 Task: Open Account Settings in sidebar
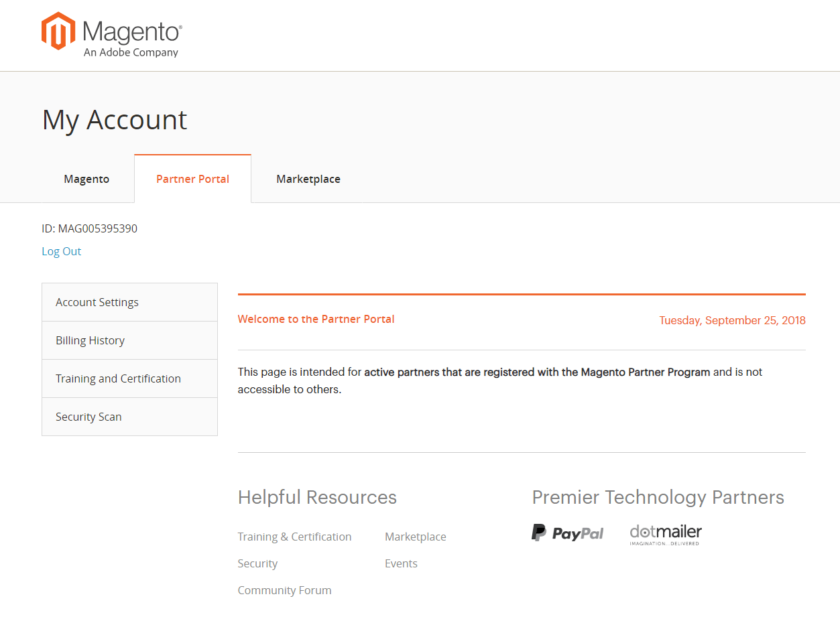click(129, 302)
